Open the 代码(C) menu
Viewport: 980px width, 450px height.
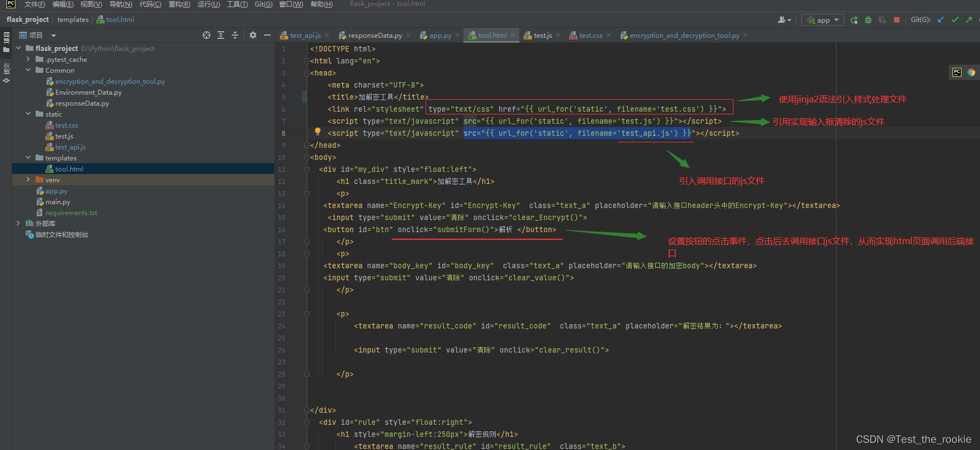pos(150,4)
